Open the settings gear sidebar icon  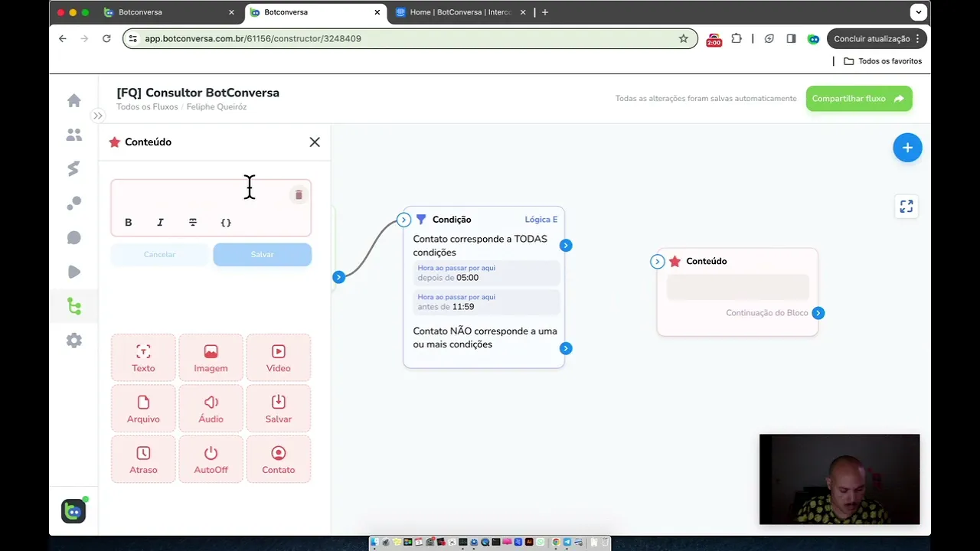tap(74, 341)
